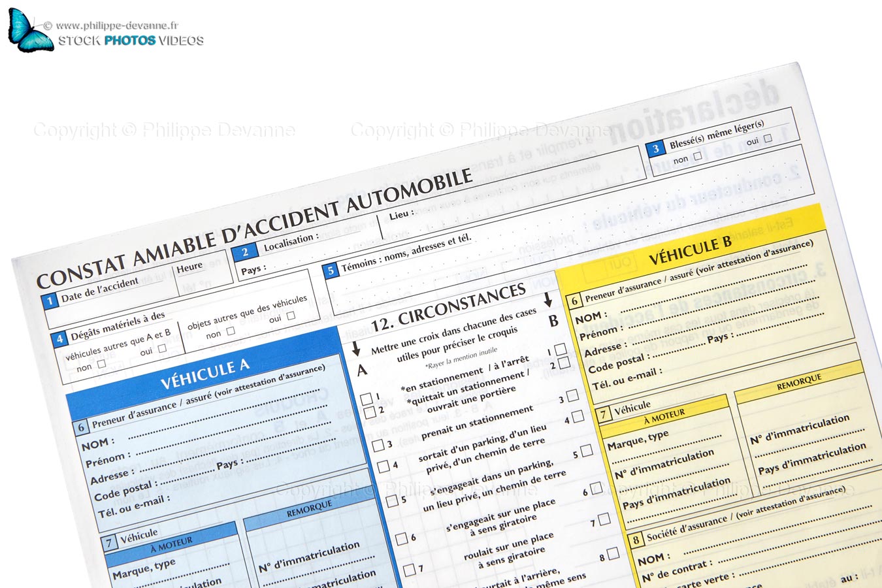Viewport: 882px width, 588px height.
Task: Click the number 8 box beside Société d'assurance
Action: [636, 540]
